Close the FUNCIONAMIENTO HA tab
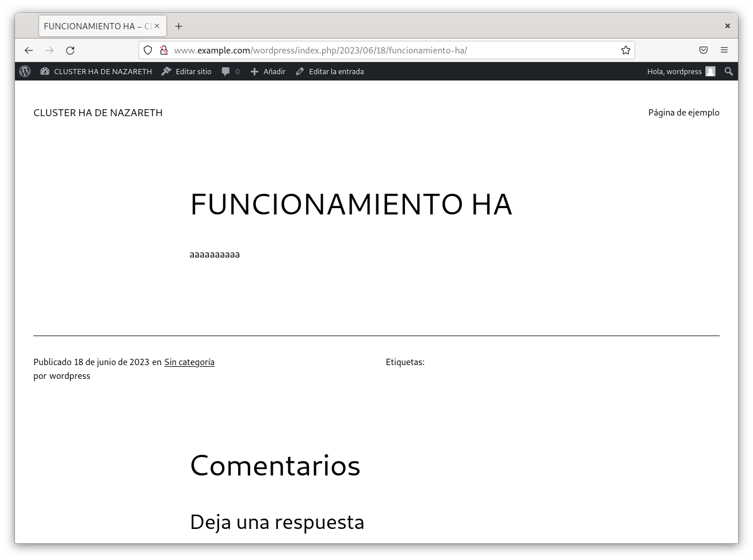This screenshot has width=753, height=560. [157, 26]
